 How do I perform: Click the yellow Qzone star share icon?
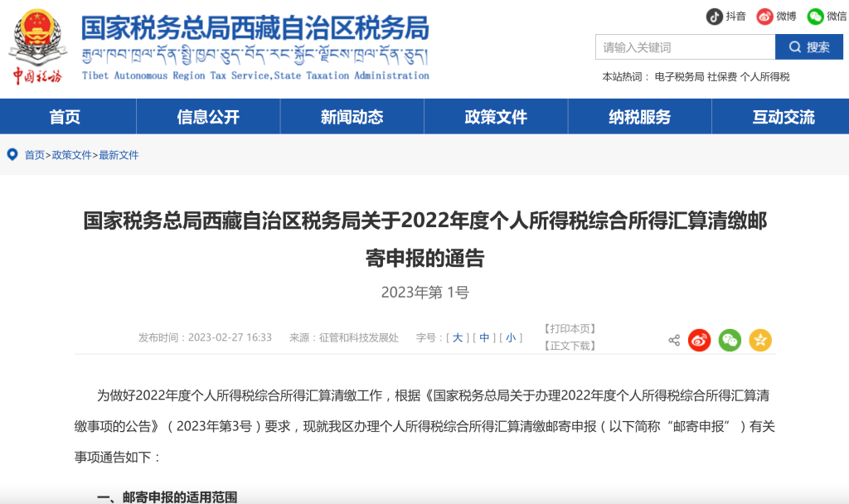tap(760, 340)
